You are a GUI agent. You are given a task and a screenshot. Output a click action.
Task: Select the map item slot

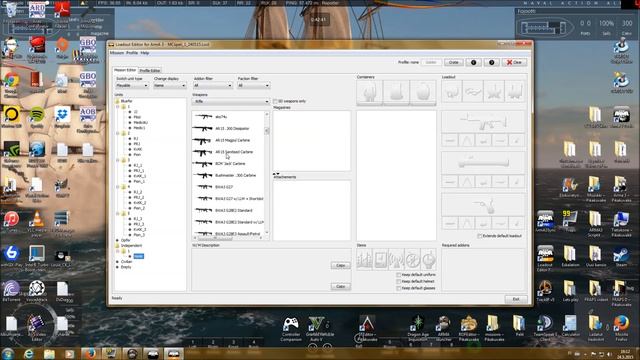tap(364, 259)
